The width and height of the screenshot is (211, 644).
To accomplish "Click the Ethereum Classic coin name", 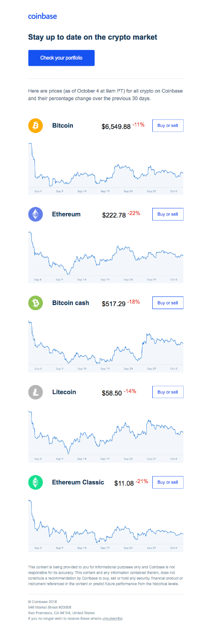I will pyautogui.click(x=78, y=482).
